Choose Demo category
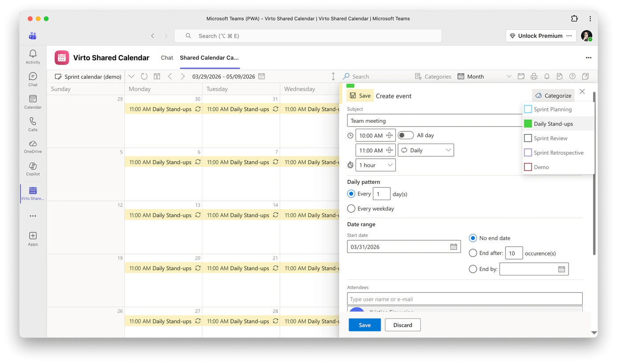 point(558,167)
